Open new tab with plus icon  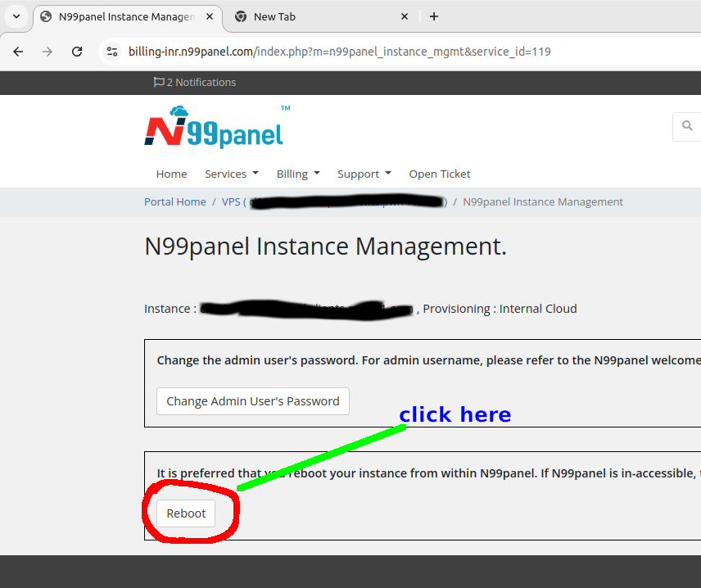(434, 16)
